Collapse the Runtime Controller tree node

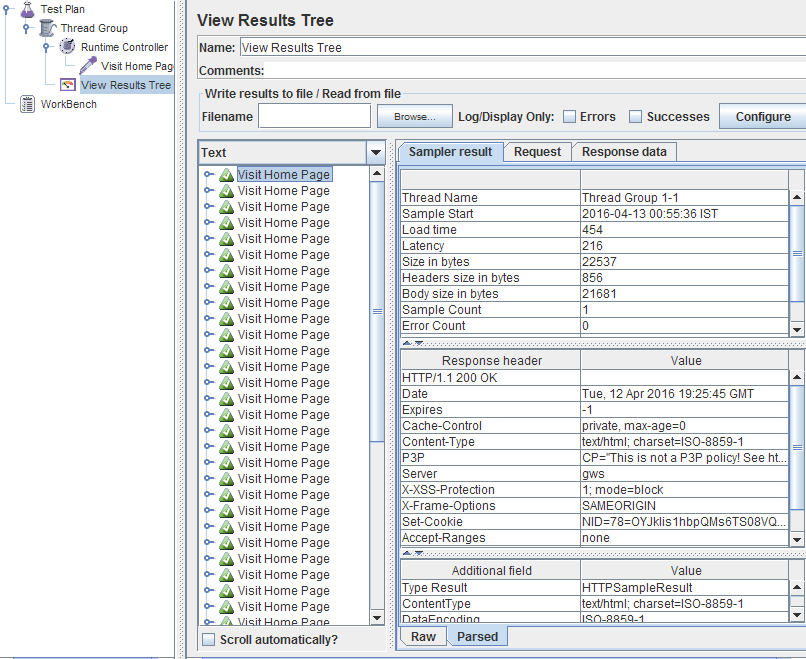tap(46, 47)
